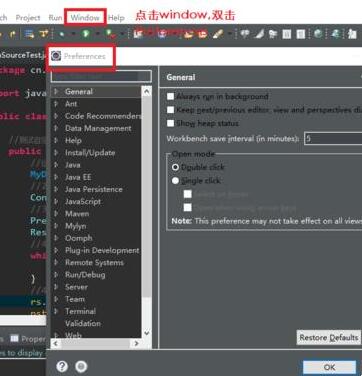Open the Run menu
Screen dimensions: 362x376
[55, 18]
